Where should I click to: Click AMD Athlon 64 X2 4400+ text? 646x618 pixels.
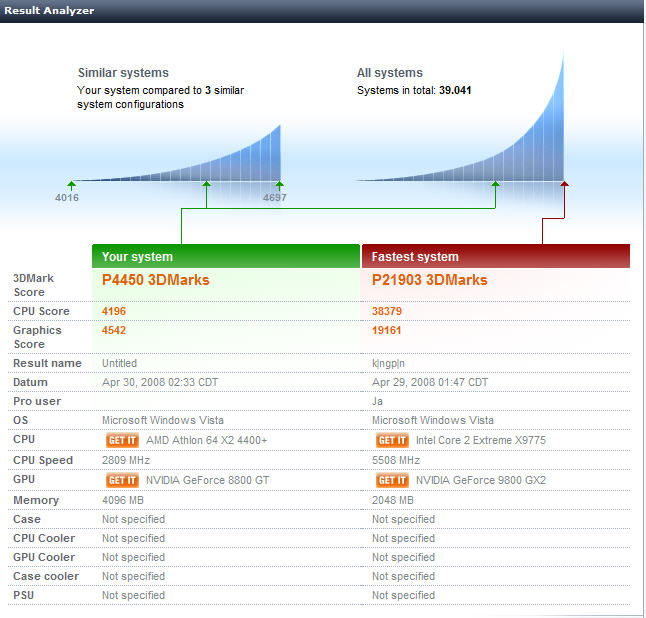(206, 440)
